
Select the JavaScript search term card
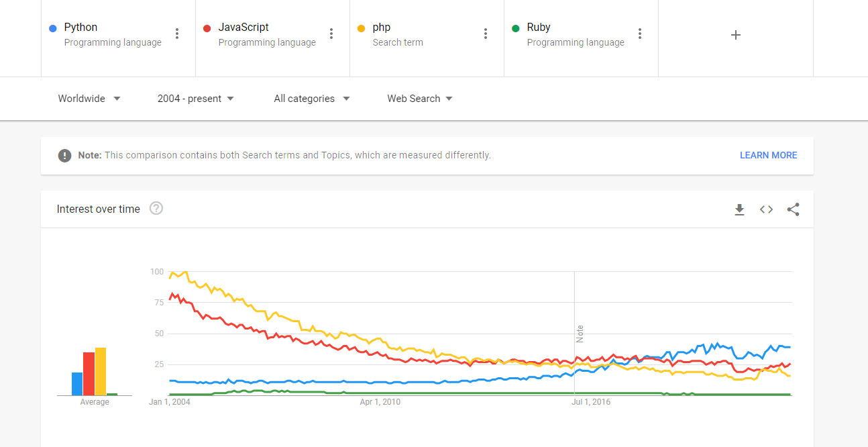click(267, 34)
